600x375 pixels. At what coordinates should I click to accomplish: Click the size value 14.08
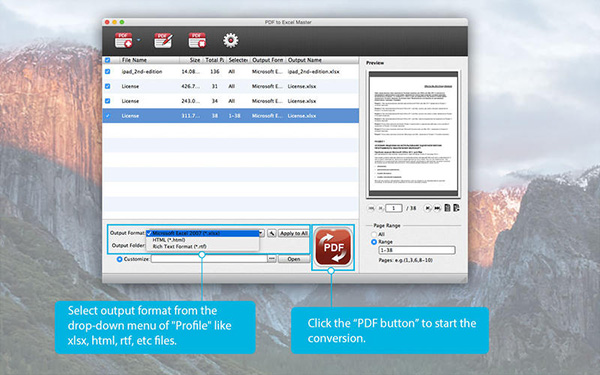coord(191,72)
